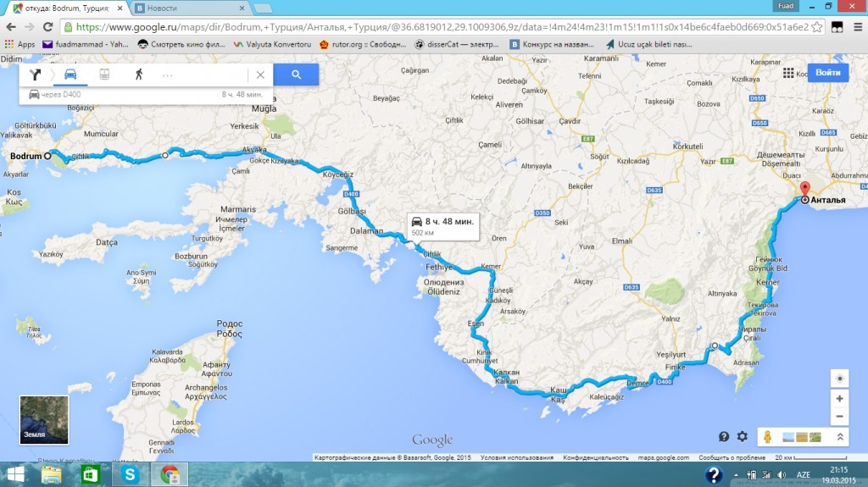Image resolution: width=868 pixels, height=487 pixels.
Task: Click the blue search button
Action: pos(296,75)
